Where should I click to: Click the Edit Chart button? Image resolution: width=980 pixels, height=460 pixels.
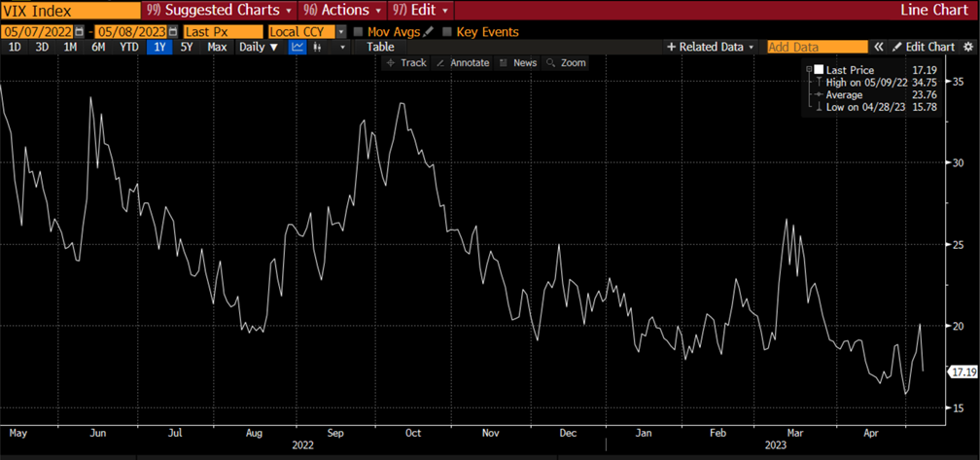pyautogui.click(x=924, y=47)
